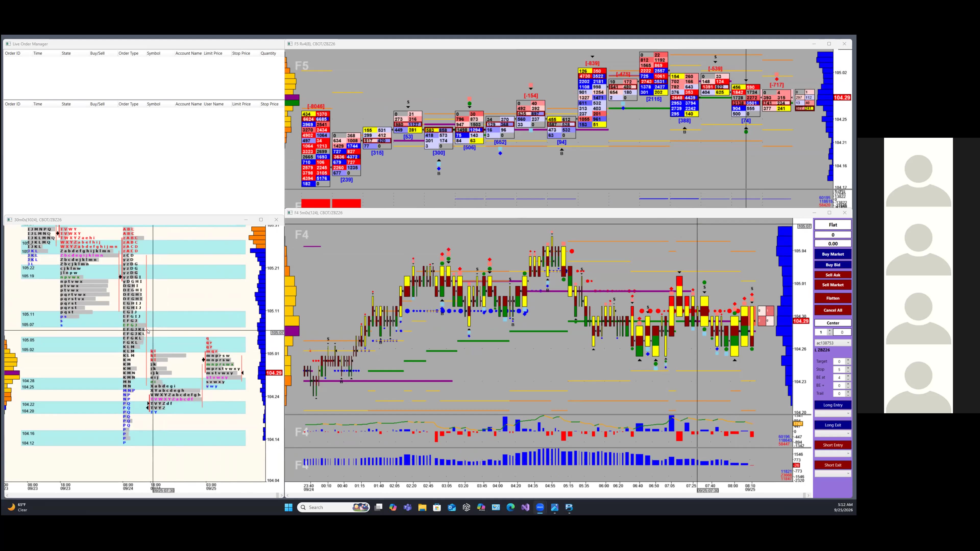Click the Short Exit button
Viewport: 980px width, 551px height.
(833, 465)
